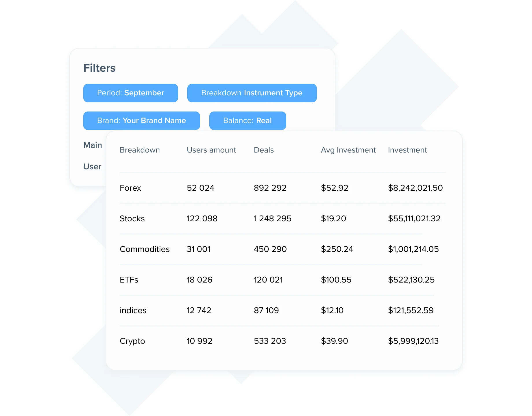532x416 pixels.
Task: Click Forex users amount 52 024
Action: (201, 188)
